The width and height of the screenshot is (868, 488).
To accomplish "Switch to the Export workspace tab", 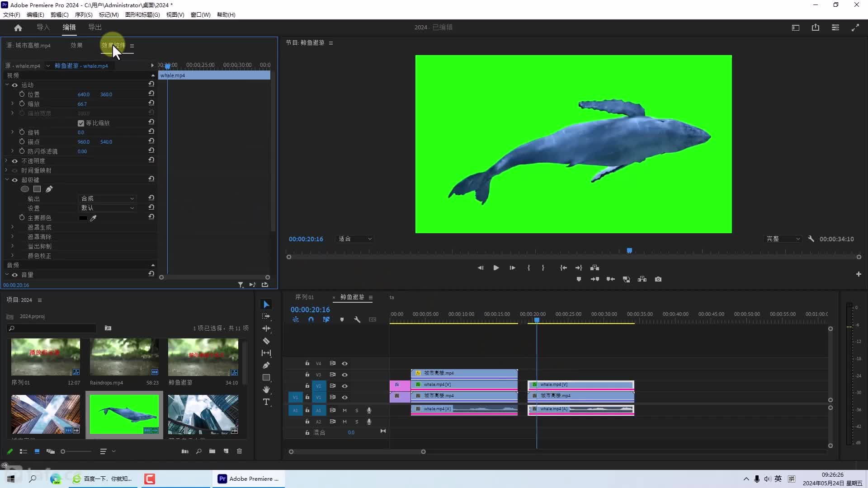I will tap(94, 28).
